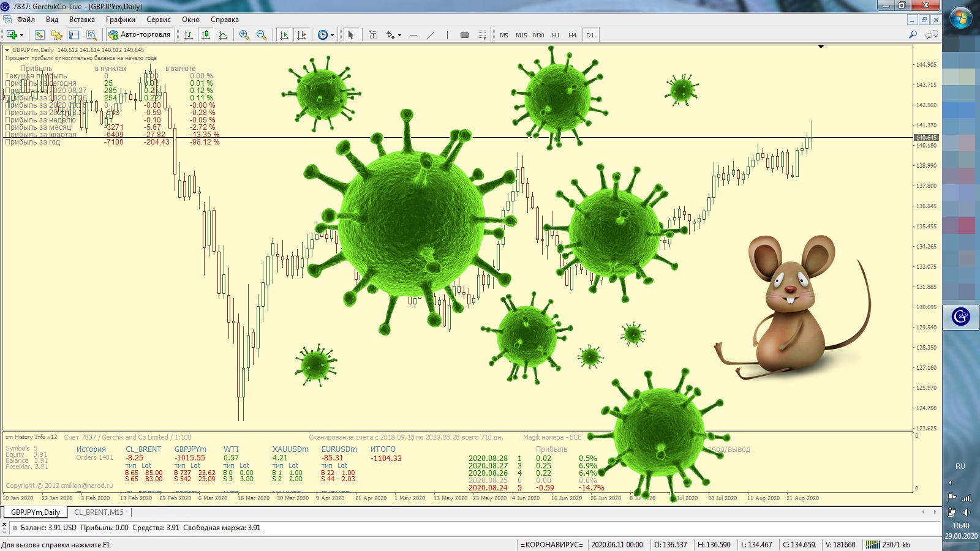This screenshot has width=980, height=551.
Task: Click the Zoom In magnifier icon
Action: [244, 35]
